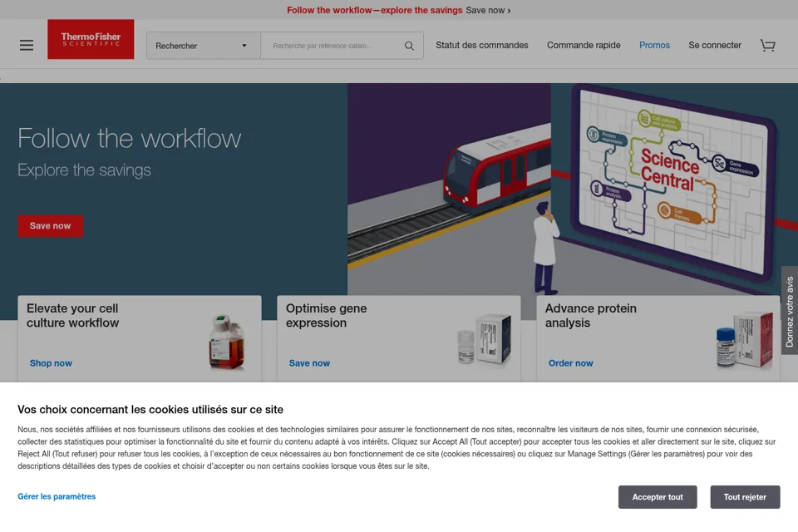Go to the Promos page

point(654,46)
